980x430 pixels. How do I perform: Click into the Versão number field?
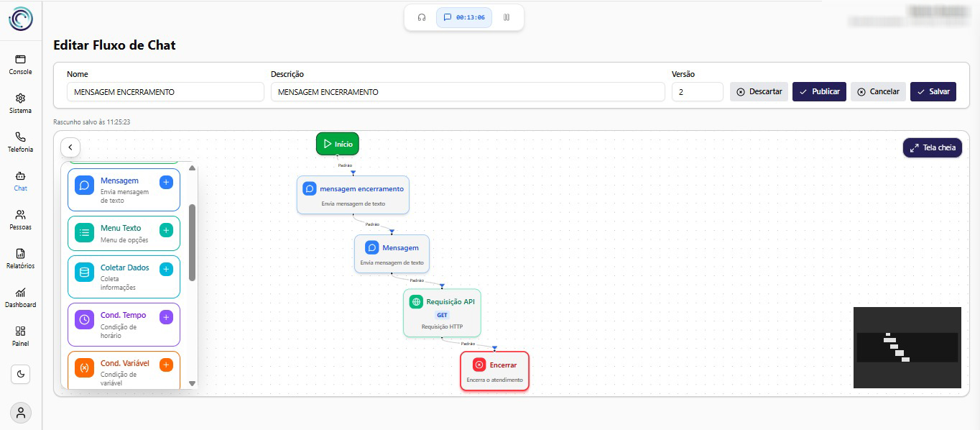click(x=697, y=92)
